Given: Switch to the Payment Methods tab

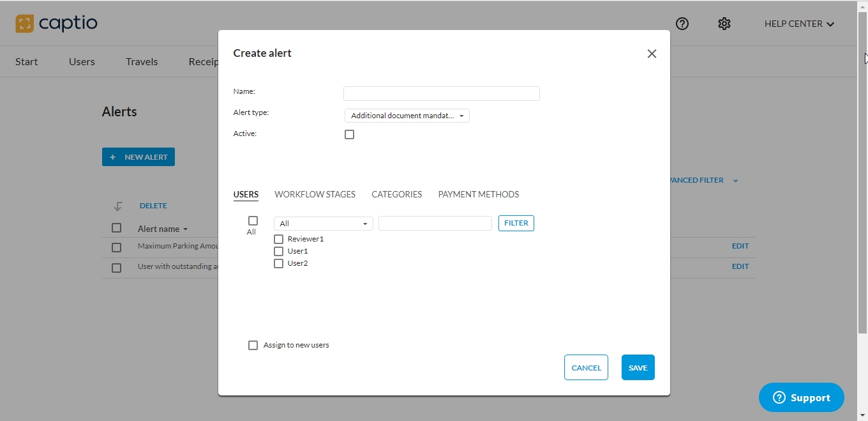Looking at the screenshot, I should [x=478, y=194].
